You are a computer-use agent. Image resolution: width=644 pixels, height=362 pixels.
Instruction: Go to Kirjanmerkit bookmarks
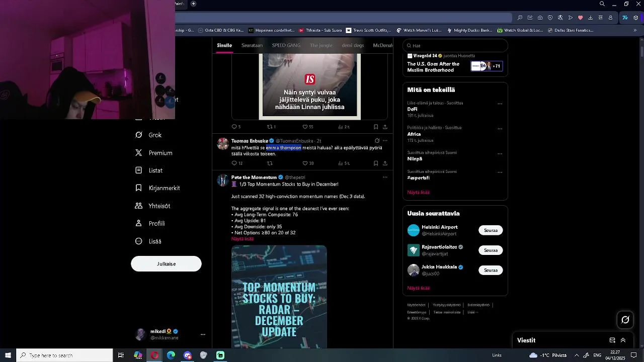click(x=157, y=188)
